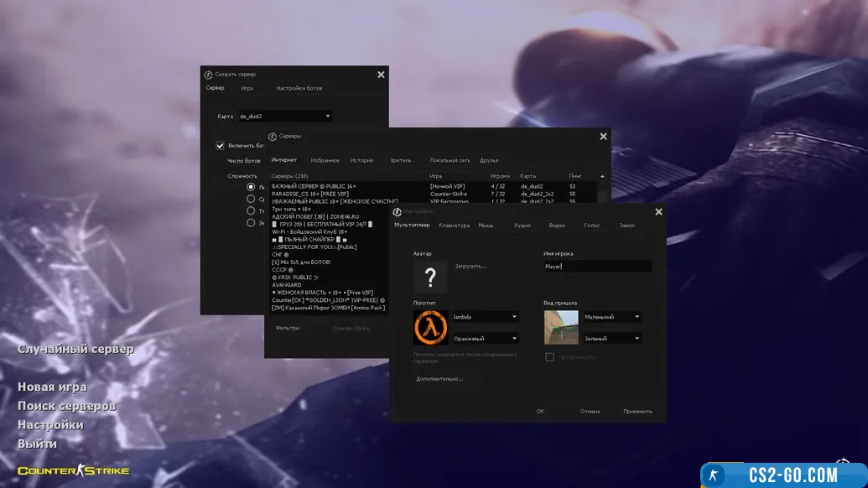Open the Карта de_dust2 map dropdown
This screenshot has width=868, height=488.
point(284,117)
